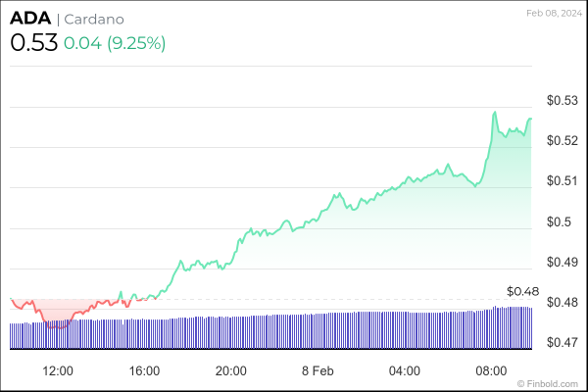This screenshot has width=588, height=392.
Task: Select the 16:00 time axis label
Action: (144, 370)
